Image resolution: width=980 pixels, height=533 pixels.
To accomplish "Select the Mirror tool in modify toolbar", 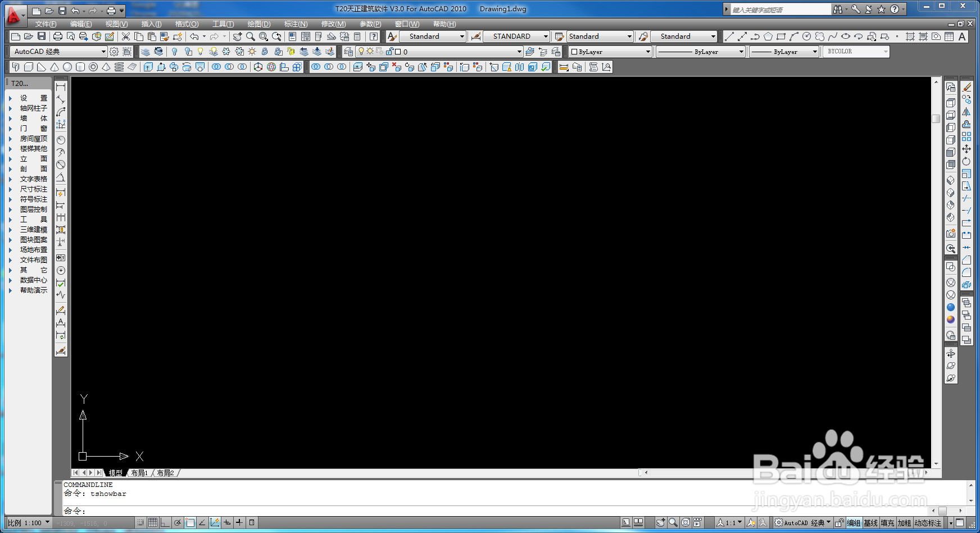I will [967, 112].
